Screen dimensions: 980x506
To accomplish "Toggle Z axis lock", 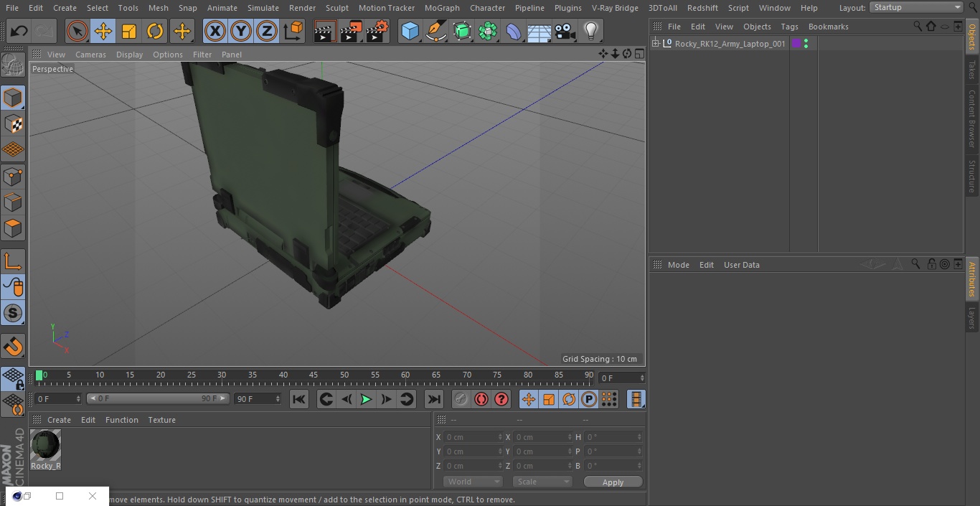I will pos(267,32).
